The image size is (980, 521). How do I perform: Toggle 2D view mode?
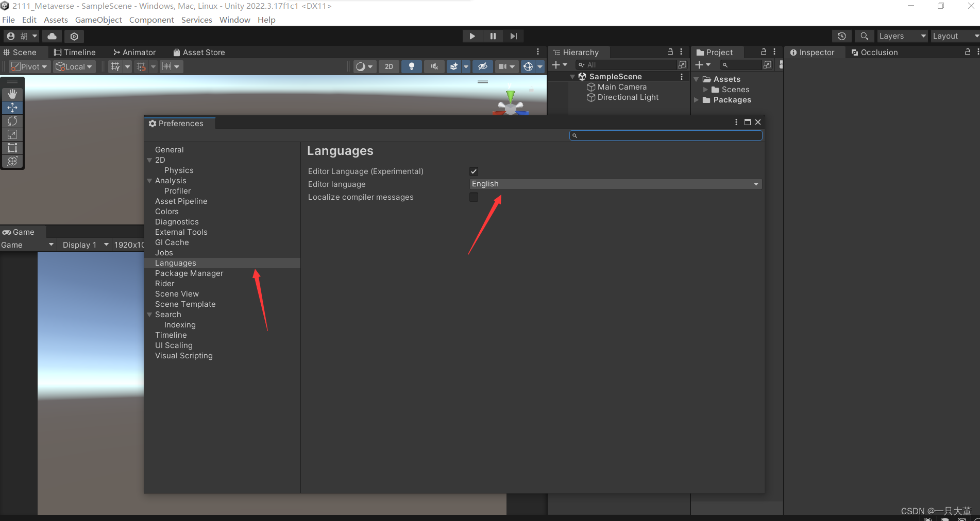pyautogui.click(x=389, y=66)
